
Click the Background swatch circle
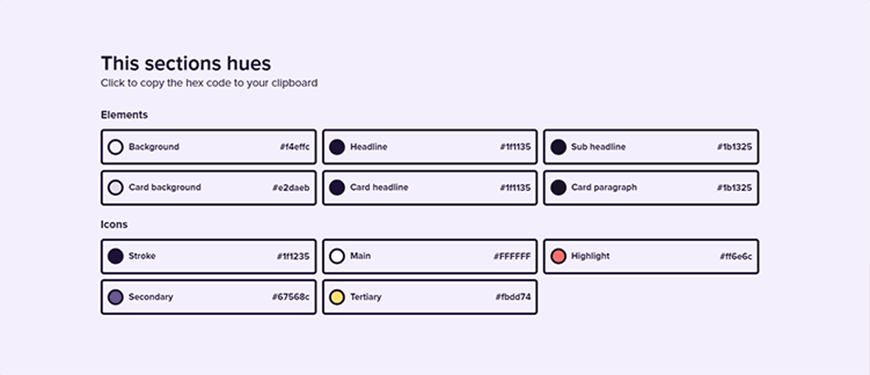115,147
